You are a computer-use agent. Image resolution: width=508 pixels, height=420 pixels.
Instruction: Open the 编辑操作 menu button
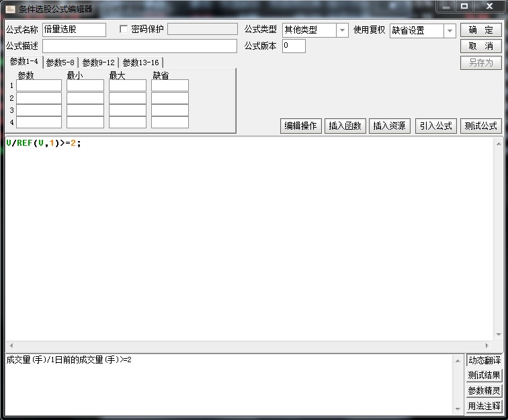click(x=300, y=126)
